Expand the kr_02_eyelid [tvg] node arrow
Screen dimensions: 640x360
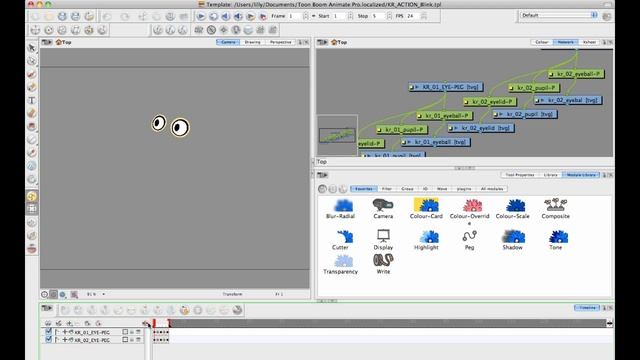point(456,128)
